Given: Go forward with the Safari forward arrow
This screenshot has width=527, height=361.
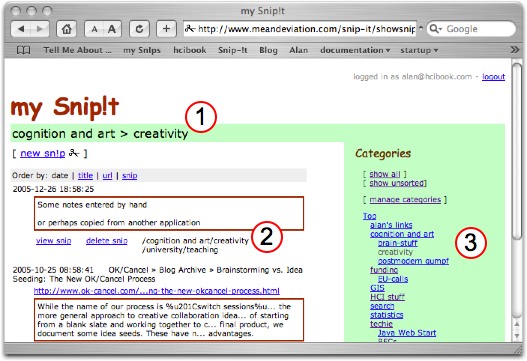Looking at the screenshot, I should click(x=40, y=29).
